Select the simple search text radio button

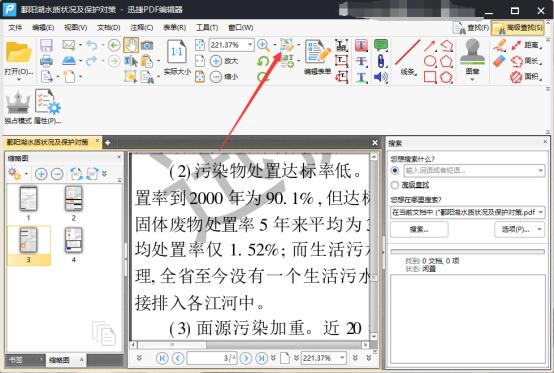coord(395,171)
